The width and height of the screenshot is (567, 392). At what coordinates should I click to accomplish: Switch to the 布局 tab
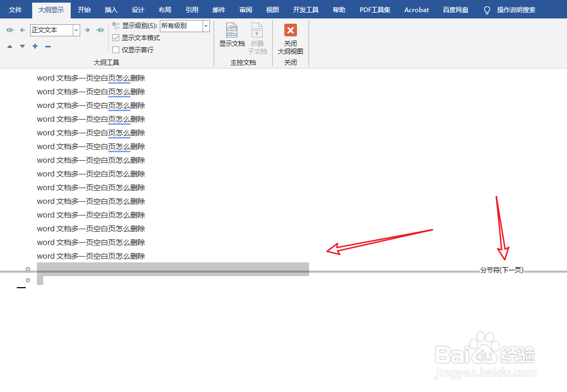(165, 10)
